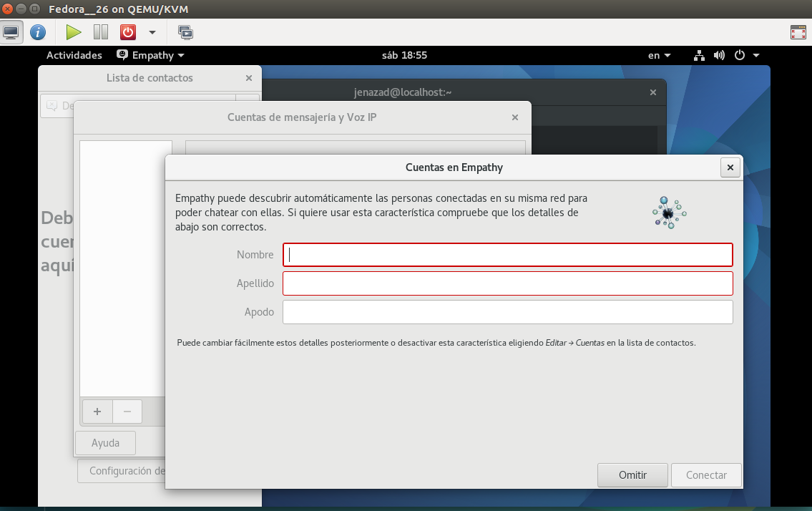The width and height of the screenshot is (812, 511).
Task: Focus the Apellido input field
Action: (x=507, y=283)
